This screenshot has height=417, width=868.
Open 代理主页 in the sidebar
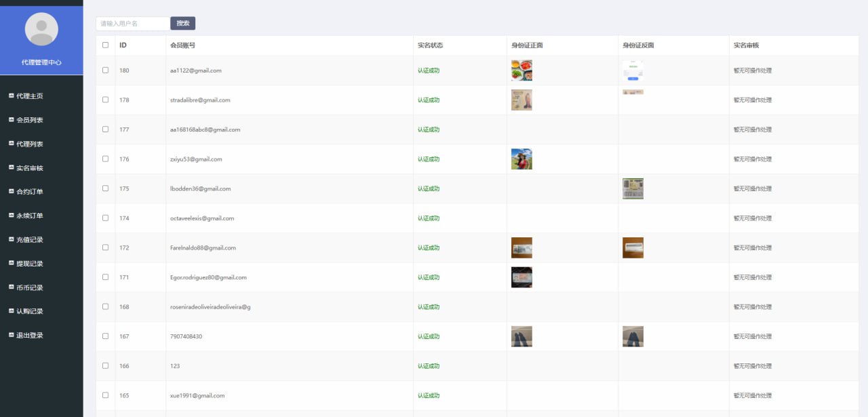click(29, 96)
